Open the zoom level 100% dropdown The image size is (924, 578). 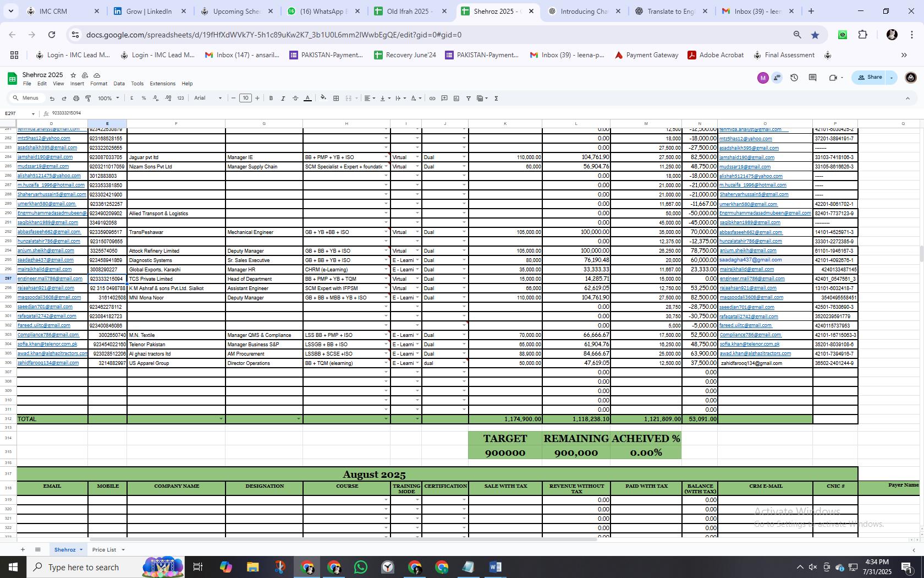[108, 99]
